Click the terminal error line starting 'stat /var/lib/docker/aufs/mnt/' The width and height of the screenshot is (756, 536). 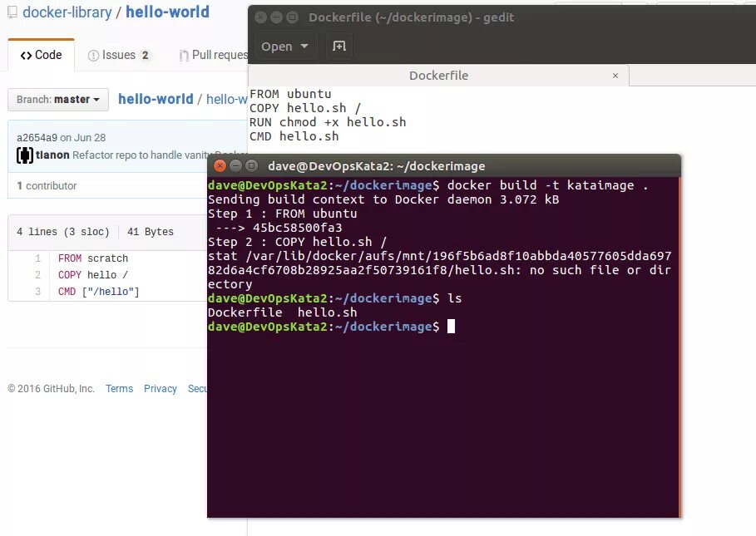click(439, 270)
